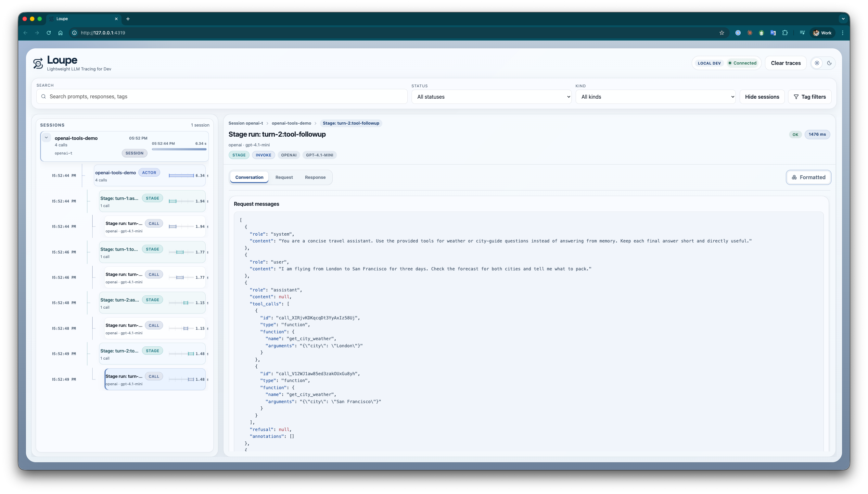Open the All statuses dropdown

point(491,97)
